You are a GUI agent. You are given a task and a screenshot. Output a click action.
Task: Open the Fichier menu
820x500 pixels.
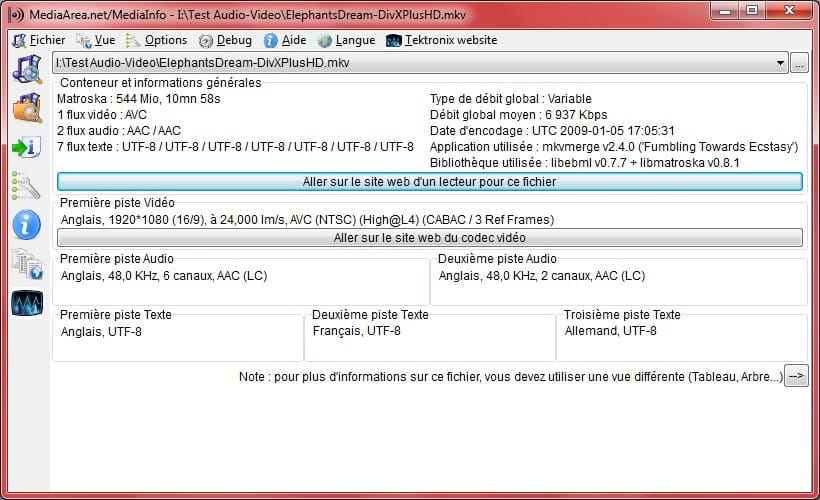(x=39, y=40)
